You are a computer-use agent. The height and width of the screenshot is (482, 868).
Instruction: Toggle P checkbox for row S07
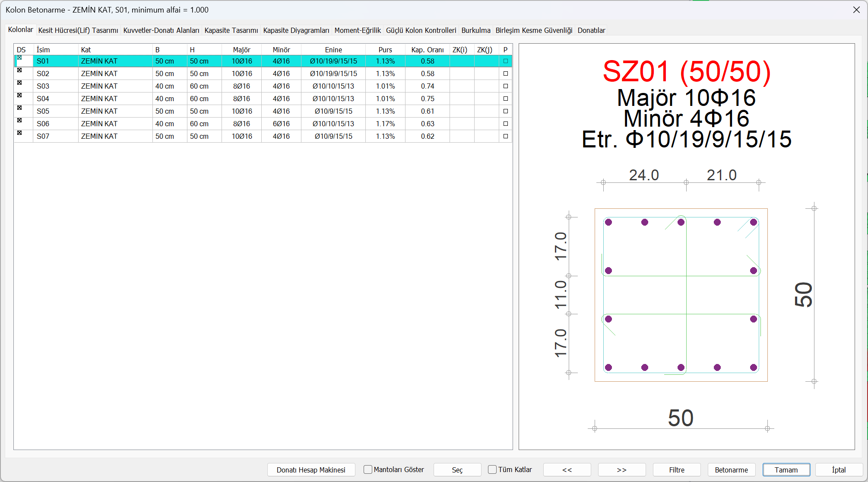tap(506, 136)
